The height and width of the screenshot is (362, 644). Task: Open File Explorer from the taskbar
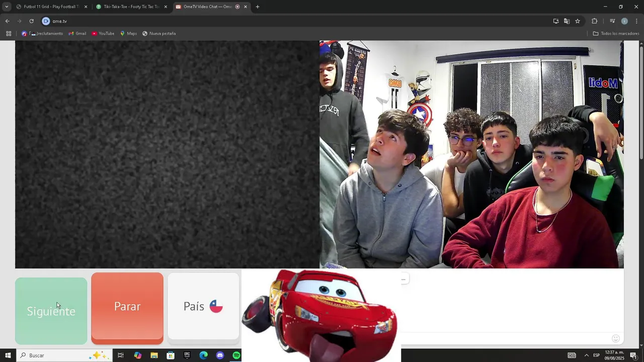click(154, 355)
